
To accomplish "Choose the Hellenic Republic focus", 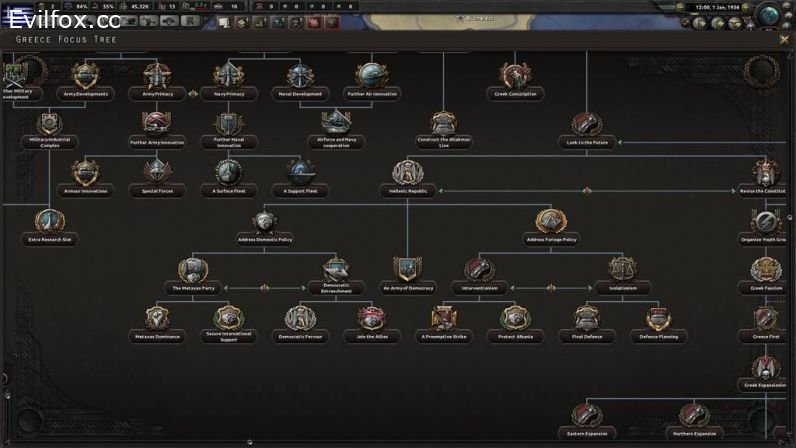I will [x=408, y=173].
